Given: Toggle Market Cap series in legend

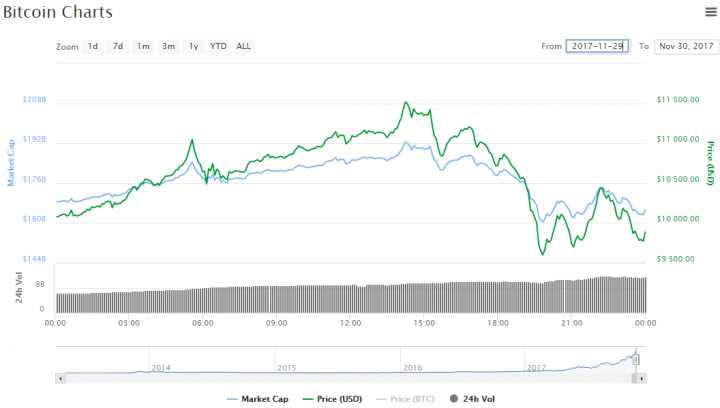Looking at the screenshot, I should tap(258, 399).
